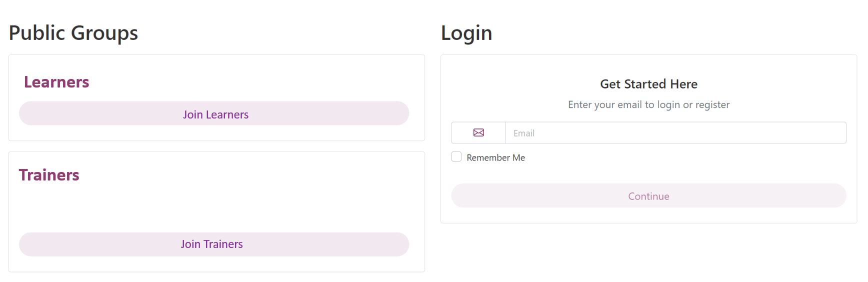Screen dimensions: 868x282
Task: Click the Get Started Here title
Action: pos(648,84)
